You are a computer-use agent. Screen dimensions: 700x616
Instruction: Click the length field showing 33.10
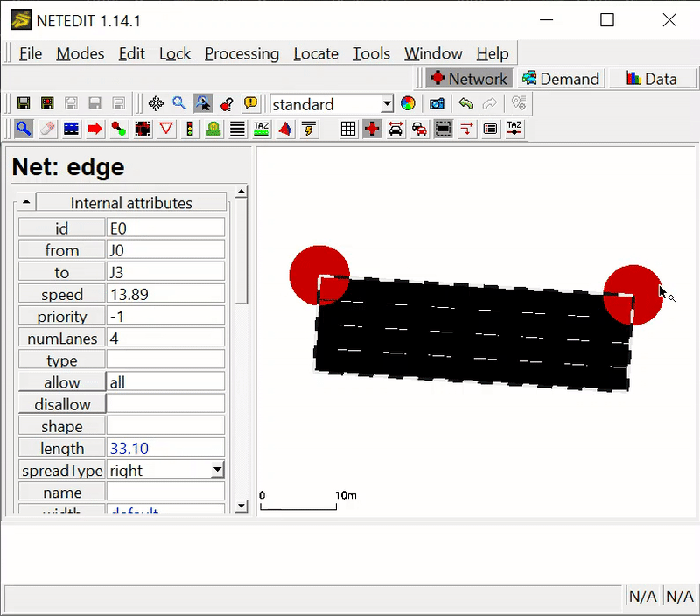pyautogui.click(x=165, y=448)
